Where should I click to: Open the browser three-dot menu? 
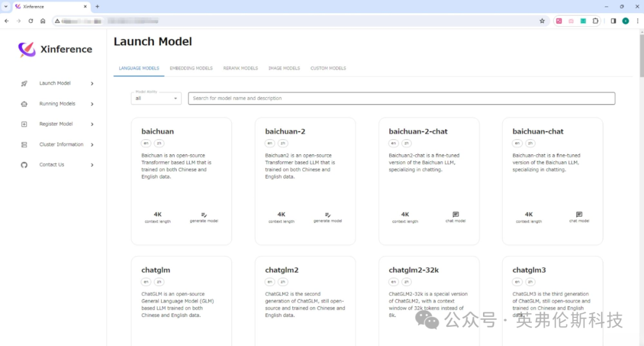click(x=637, y=21)
